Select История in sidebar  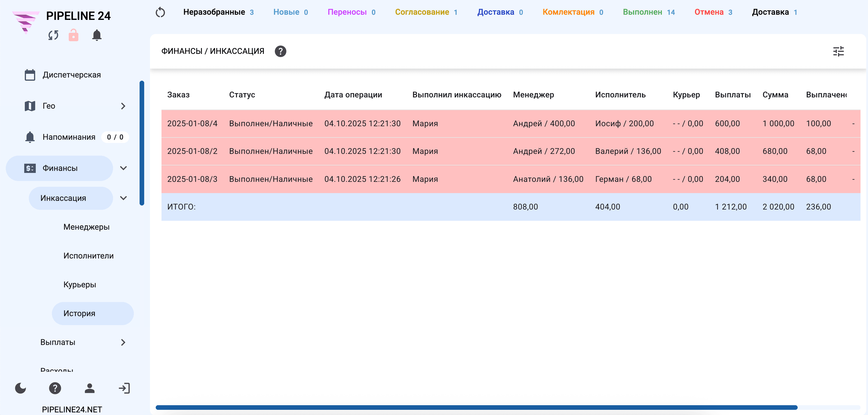click(93, 314)
